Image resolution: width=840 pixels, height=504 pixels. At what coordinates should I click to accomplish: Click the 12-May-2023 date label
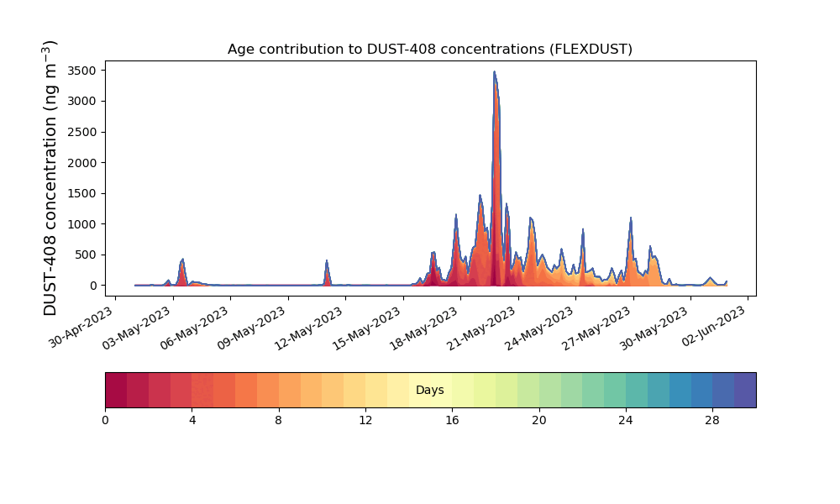click(309, 328)
